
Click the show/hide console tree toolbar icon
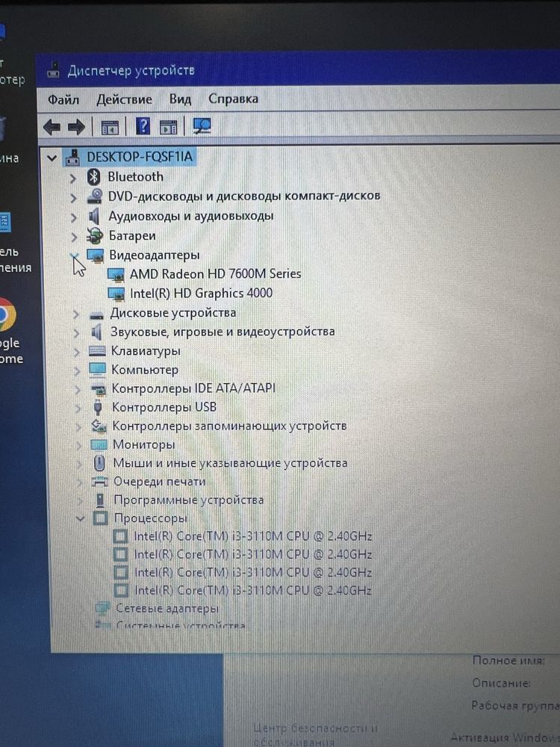[x=110, y=127]
